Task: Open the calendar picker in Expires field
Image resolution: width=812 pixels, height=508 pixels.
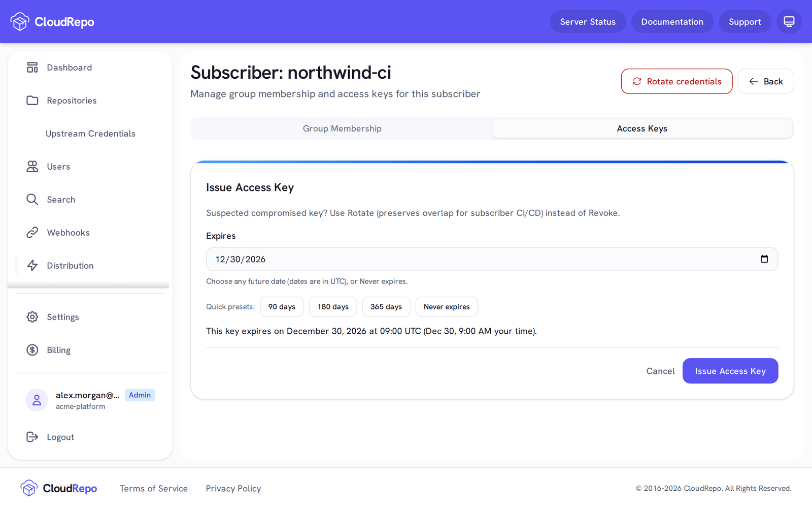Action: tap(764, 259)
